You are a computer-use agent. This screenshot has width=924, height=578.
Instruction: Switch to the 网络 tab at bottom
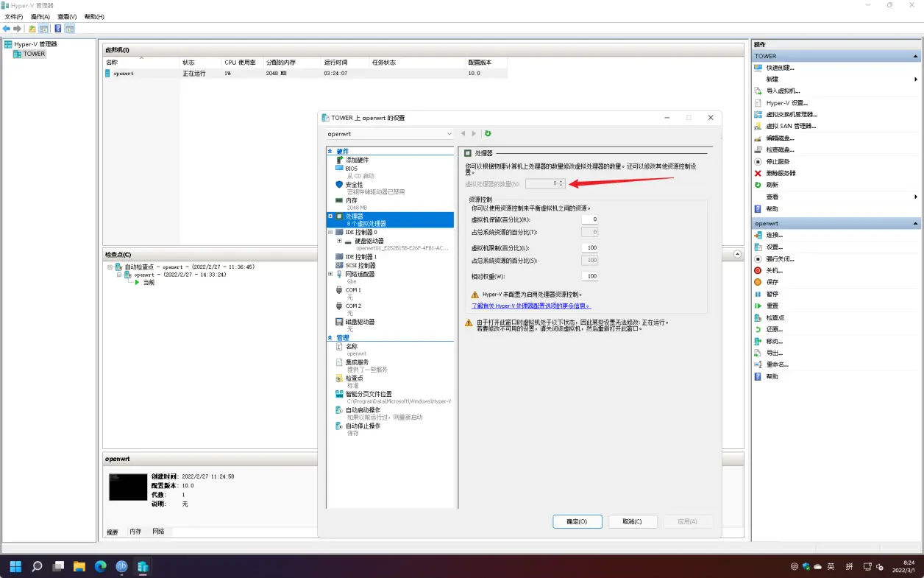(x=159, y=532)
